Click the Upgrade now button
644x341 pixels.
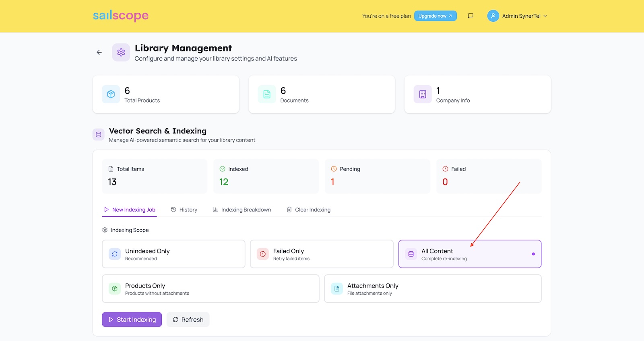point(435,16)
